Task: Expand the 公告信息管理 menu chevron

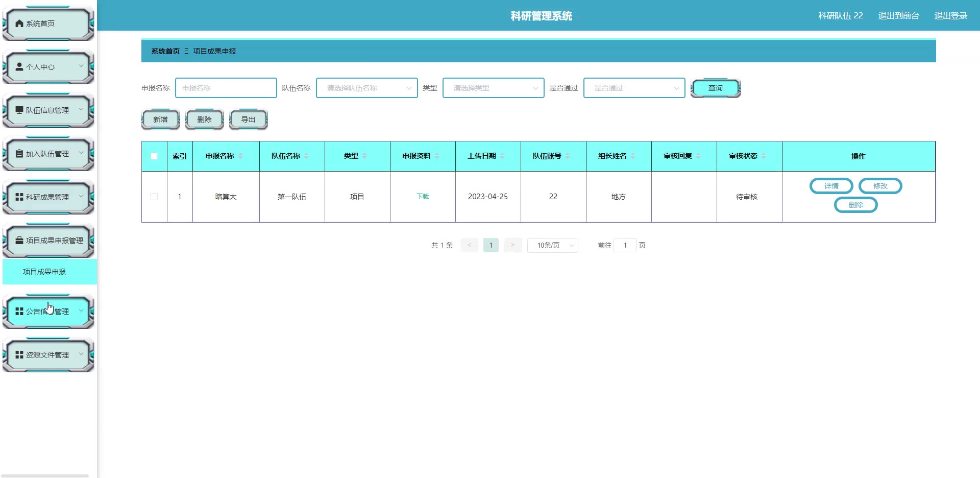Action: coord(81,311)
